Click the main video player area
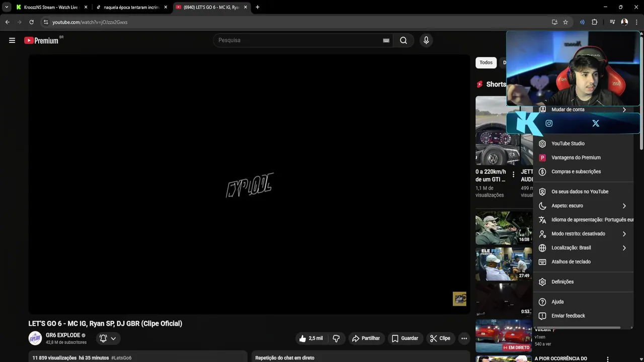The height and width of the screenshot is (362, 644). [249, 184]
